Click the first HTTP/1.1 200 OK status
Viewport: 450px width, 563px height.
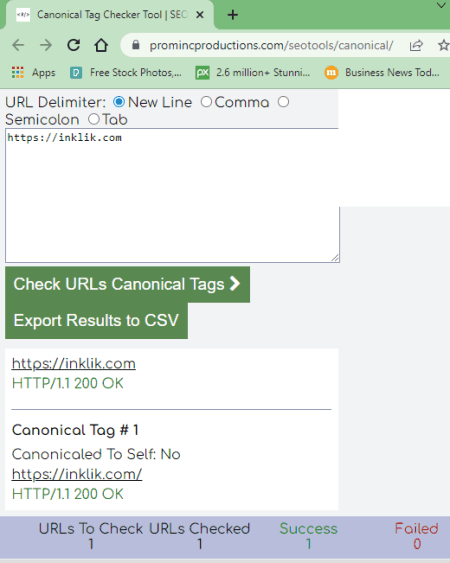68,383
